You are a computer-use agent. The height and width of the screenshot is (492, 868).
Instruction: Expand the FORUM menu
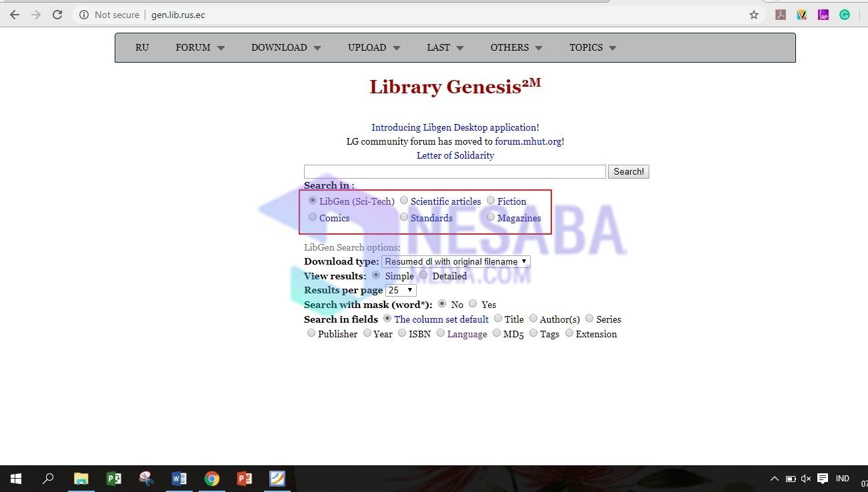200,47
